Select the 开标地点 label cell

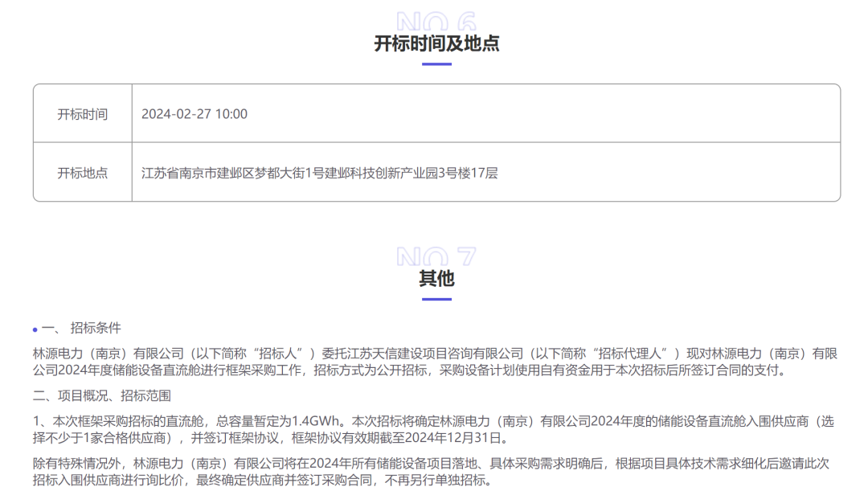[x=83, y=173]
